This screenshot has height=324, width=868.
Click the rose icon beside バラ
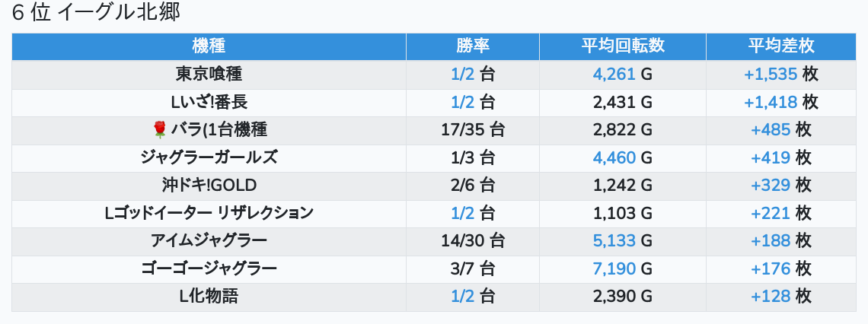pos(159,130)
